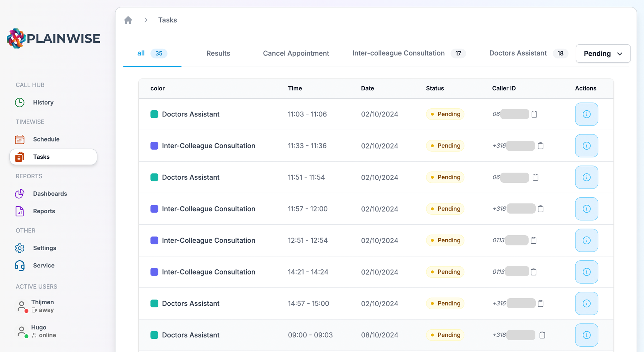Click the date 08/10/2024
644x352 pixels.
(x=379, y=335)
